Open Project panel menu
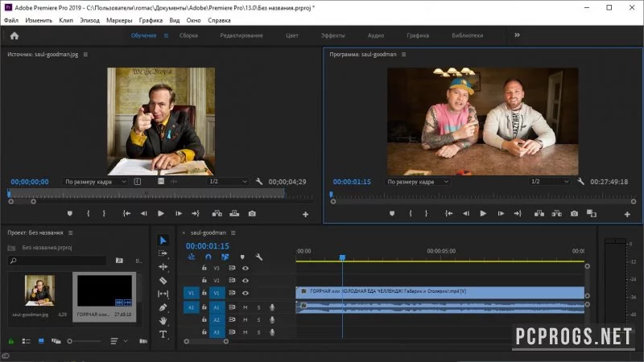 [x=71, y=232]
